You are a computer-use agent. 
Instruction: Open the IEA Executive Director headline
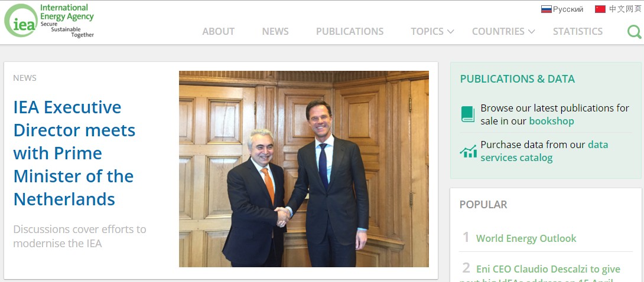click(74, 153)
